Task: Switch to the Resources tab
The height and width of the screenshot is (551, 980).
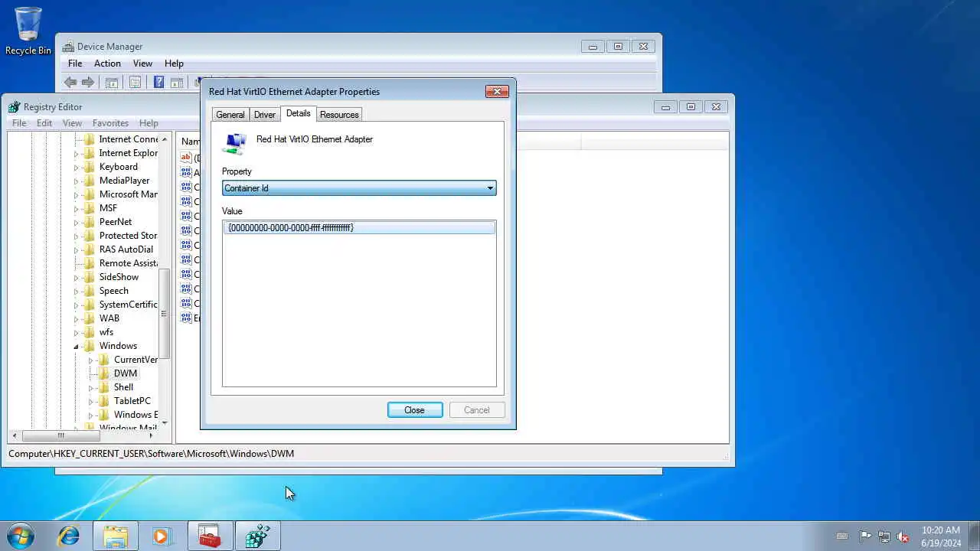Action: coord(339,115)
